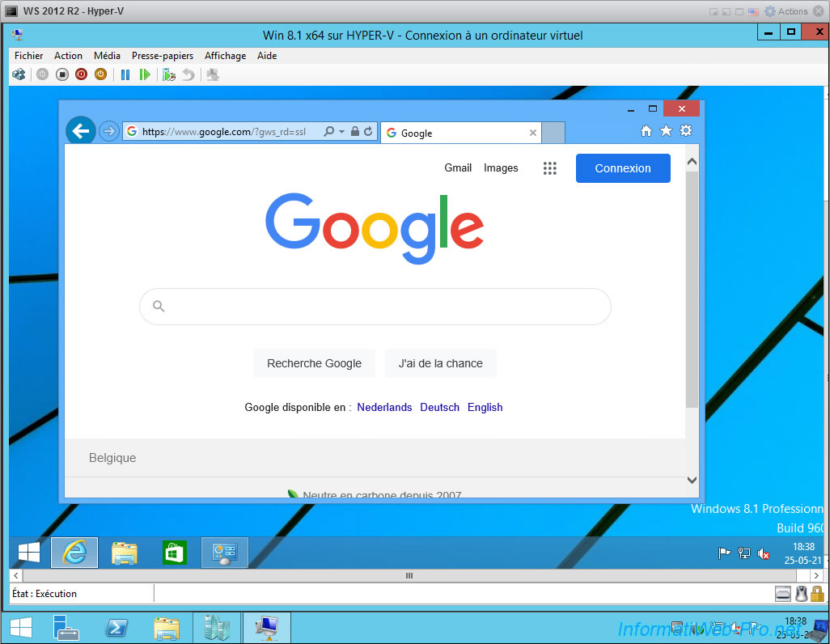Switch Google to Nederlands
The width and height of the screenshot is (830, 644).
(x=384, y=407)
